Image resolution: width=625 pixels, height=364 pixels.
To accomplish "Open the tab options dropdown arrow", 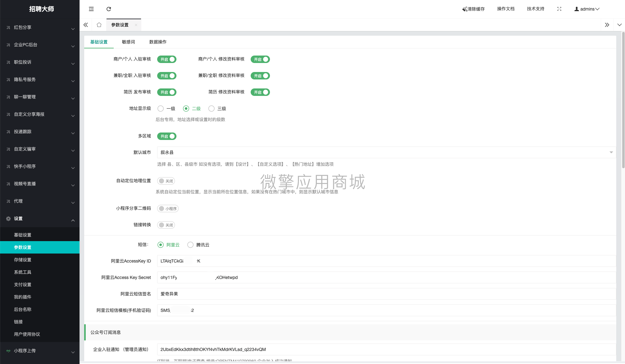I will pyautogui.click(x=619, y=25).
